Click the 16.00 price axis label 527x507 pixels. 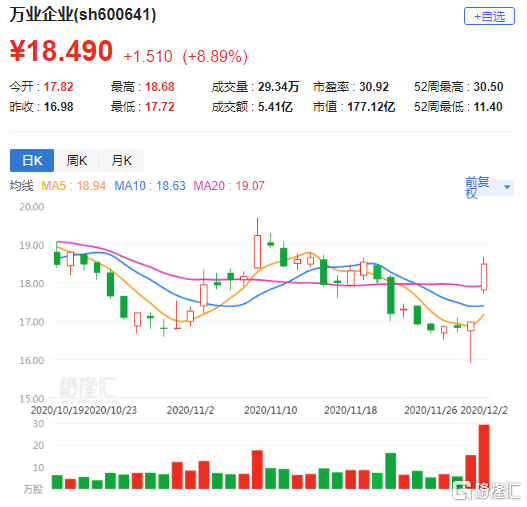tap(32, 360)
